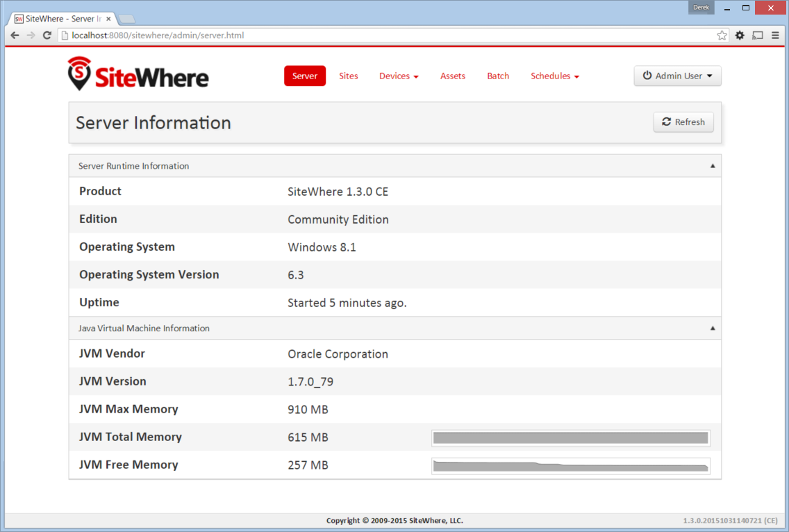789x532 pixels.
Task: Select the operating system version '6.3'
Action: (296, 275)
